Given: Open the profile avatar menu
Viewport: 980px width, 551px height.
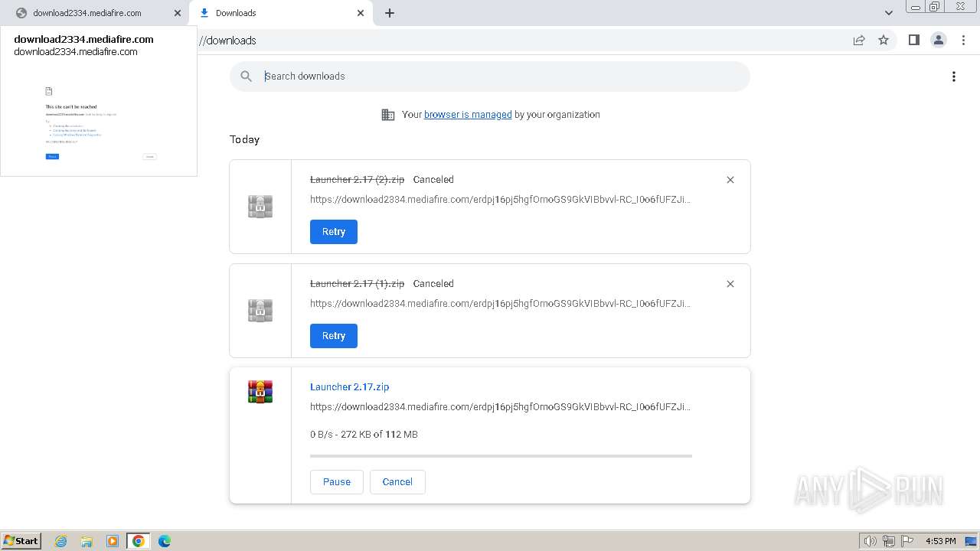Looking at the screenshot, I should pos(939,40).
